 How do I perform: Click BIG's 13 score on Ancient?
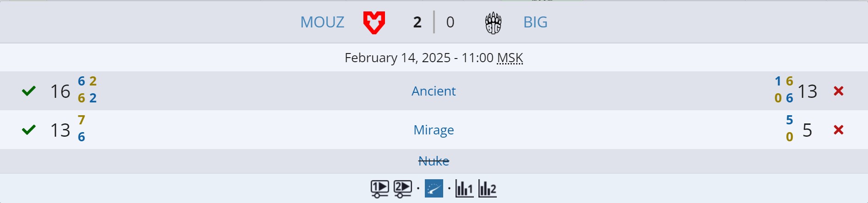(x=808, y=91)
